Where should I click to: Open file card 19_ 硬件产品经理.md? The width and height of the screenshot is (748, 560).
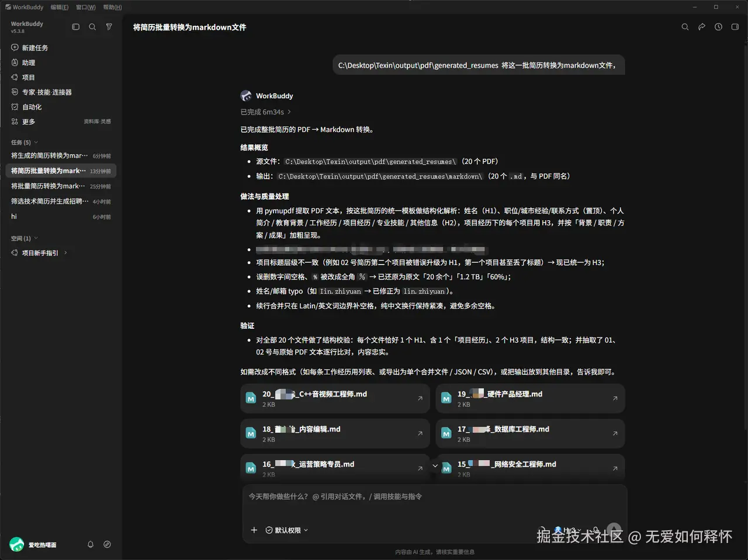point(530,398)
